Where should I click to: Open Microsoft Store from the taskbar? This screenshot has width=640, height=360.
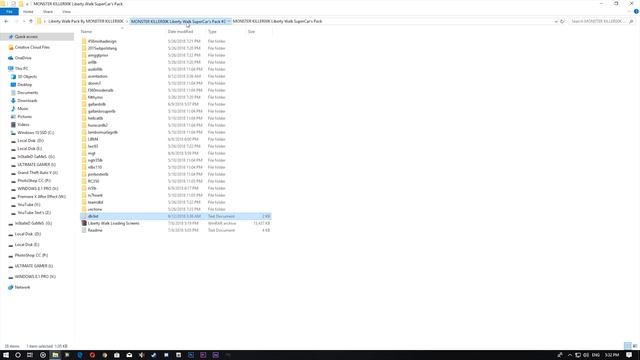click(117, 355)
